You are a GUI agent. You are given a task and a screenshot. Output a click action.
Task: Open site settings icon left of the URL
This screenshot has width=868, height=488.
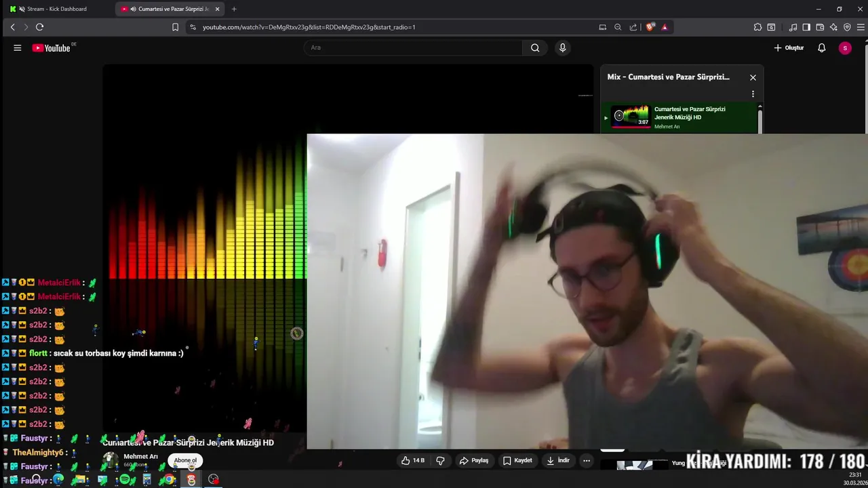193,27
